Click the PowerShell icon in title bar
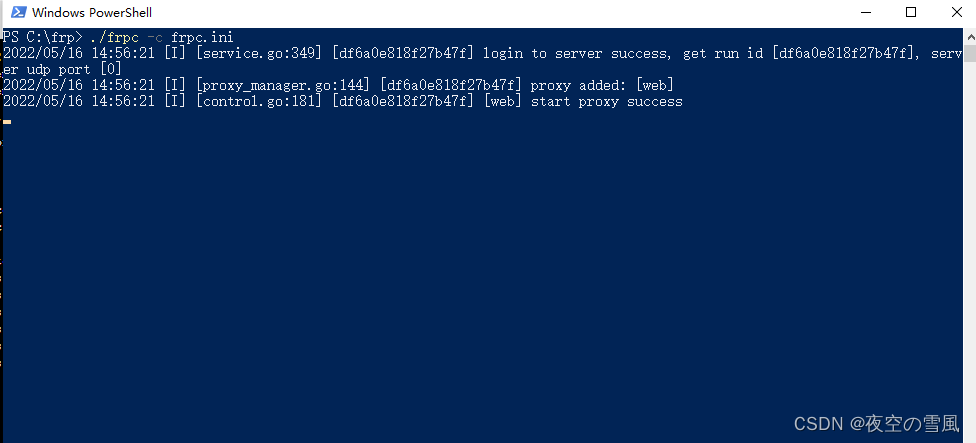The width and height of the screenshot is (976, 443). click(x=19, y=12)
